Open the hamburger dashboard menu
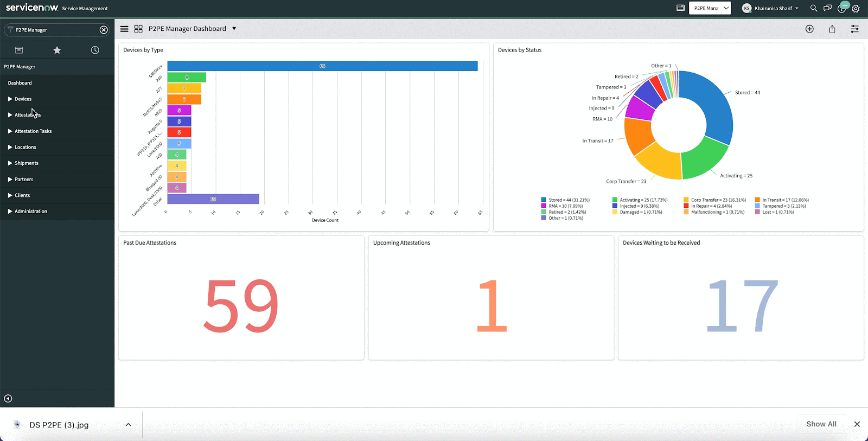This screenshot has height=441, width=868. [124, 29]
